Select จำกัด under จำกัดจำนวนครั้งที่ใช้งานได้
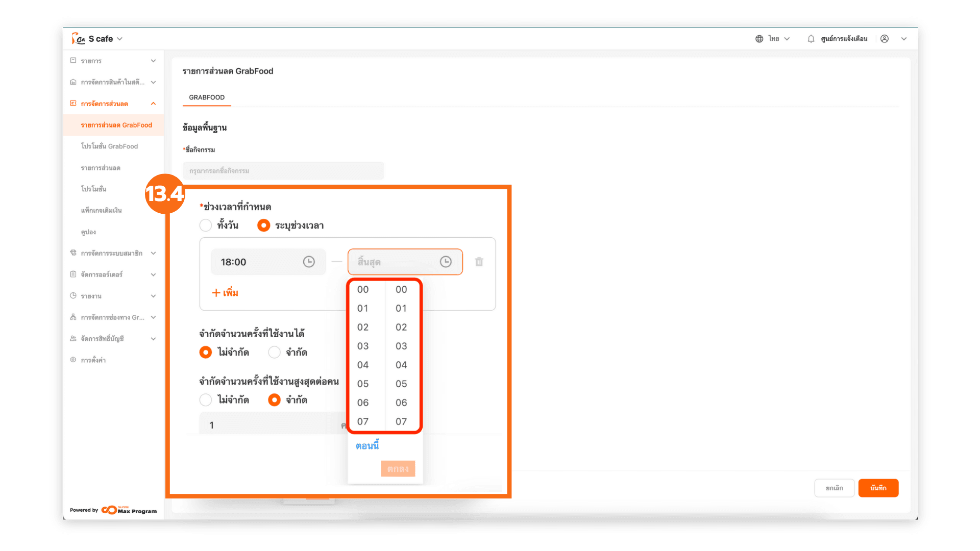980x551 pixels. pyautogui.click(x=275, y=352)
